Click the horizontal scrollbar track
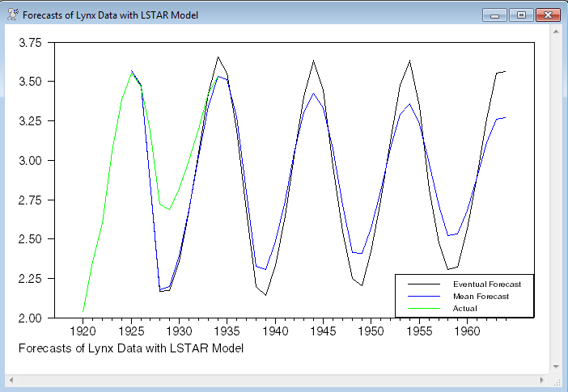The height and width of the screenshot is (392, 568). coord(278,380)
